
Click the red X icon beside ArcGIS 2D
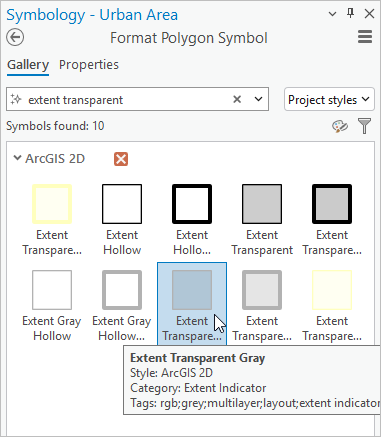[x=121, y=159]
